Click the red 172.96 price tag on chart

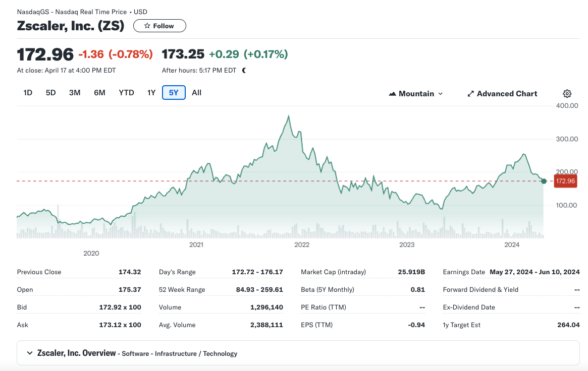tap(565, 181)
